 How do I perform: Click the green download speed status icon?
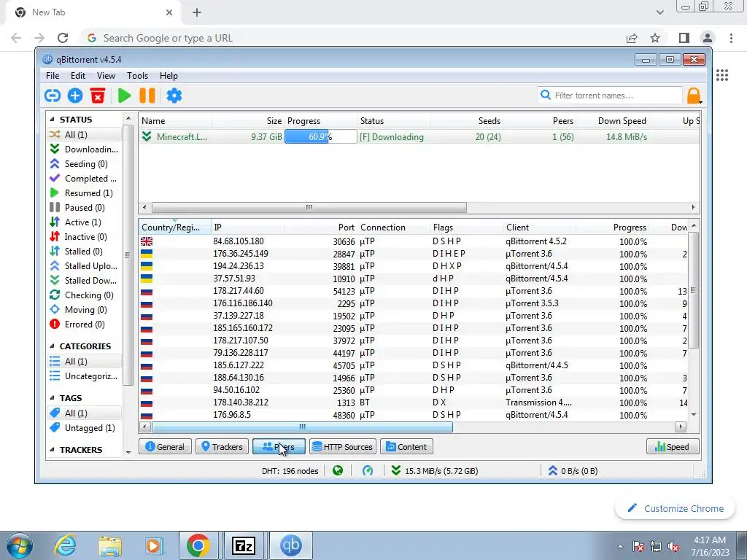coord(396,471)
